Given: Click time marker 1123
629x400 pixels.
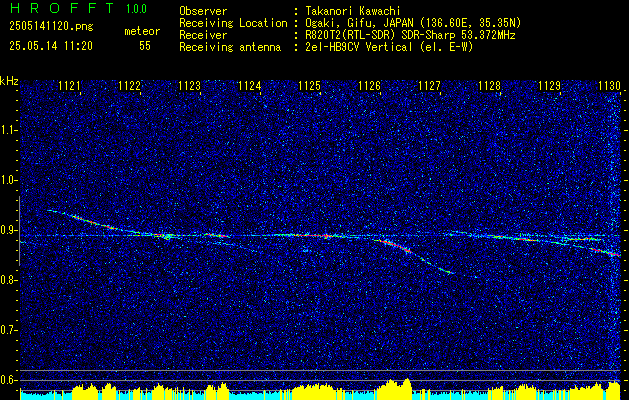Looking at the screenshot, I should pos(189,86).
